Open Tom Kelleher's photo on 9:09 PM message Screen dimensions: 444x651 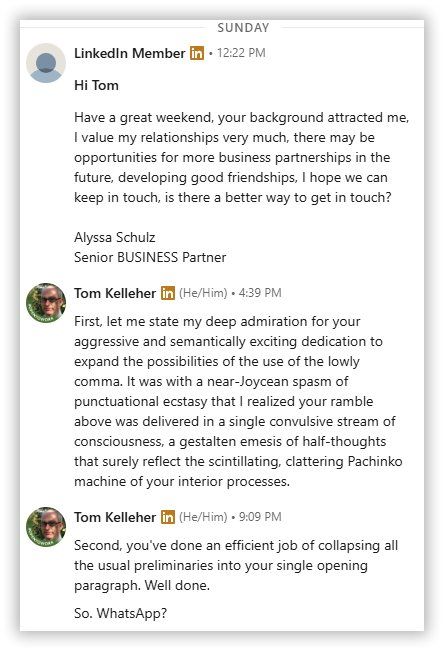coord(46,527)
